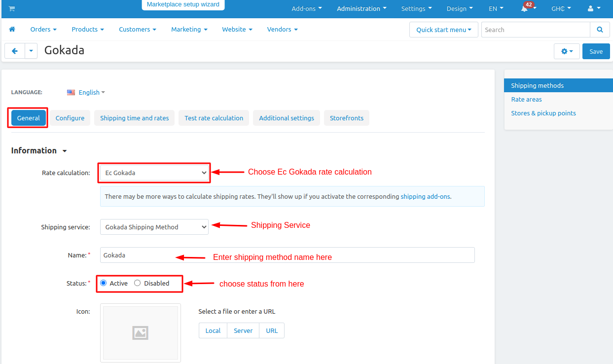This screenshot has width=613, height=364.
Task: Open the Additional settings tab
Action: 287,118
